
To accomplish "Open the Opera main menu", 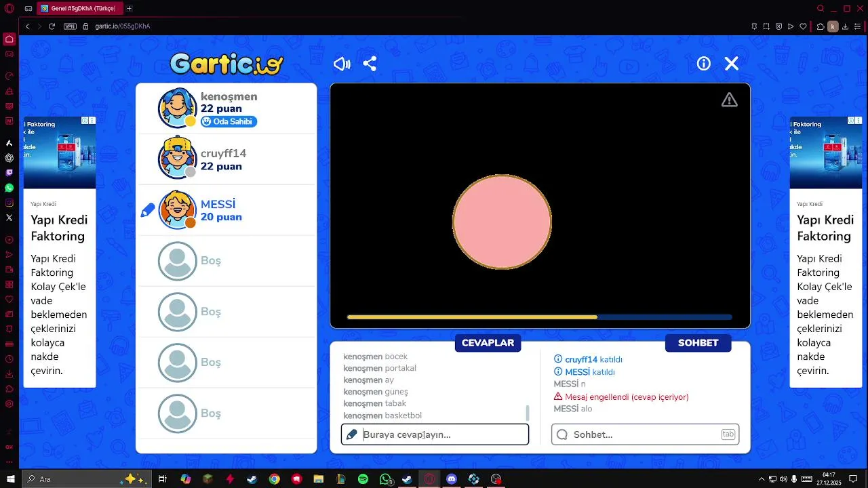I will tap(9, 9).
